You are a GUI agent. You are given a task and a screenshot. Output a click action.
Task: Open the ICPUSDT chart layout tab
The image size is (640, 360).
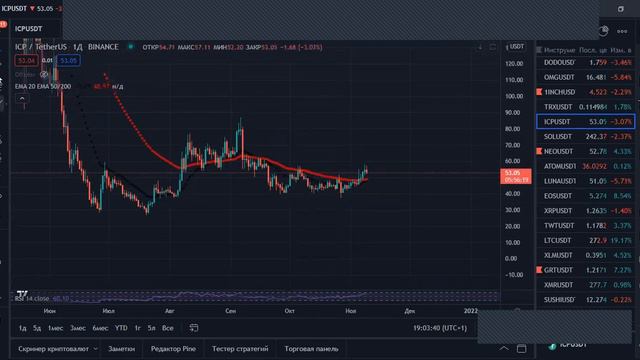[x=28, y=29]
